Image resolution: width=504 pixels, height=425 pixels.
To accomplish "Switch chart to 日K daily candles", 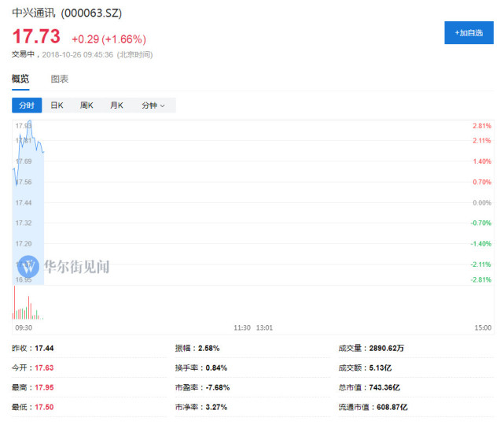I will pyautogui.click(x=57, y=105).
